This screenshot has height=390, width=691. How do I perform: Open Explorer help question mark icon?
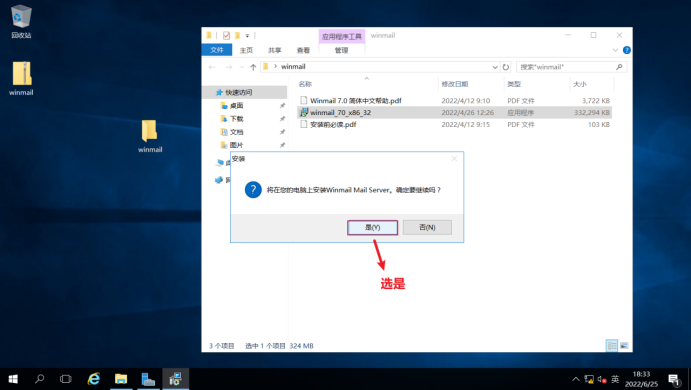pyautogui.click(x=627, y=50)
